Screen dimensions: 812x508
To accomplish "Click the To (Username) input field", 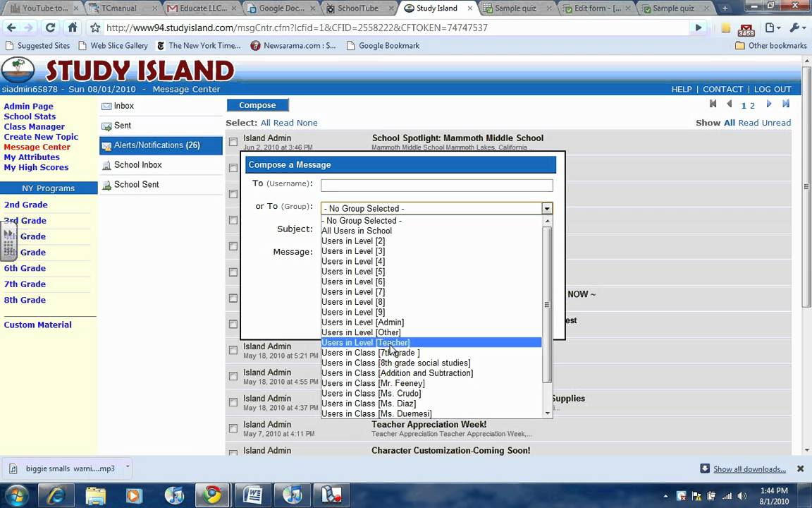I will (x=436, y=185).
